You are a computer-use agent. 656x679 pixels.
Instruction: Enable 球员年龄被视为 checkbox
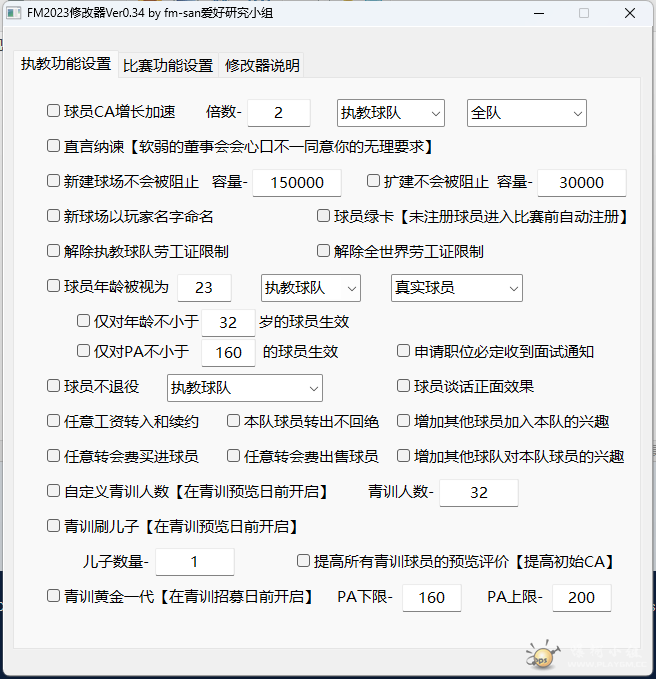[53, 286]
